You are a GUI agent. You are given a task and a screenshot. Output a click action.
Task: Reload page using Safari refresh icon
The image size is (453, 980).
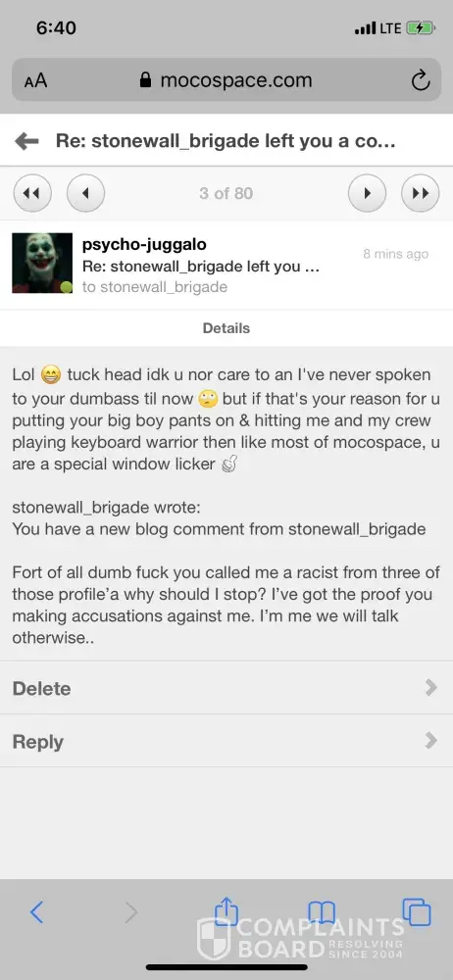click(420, 80)
